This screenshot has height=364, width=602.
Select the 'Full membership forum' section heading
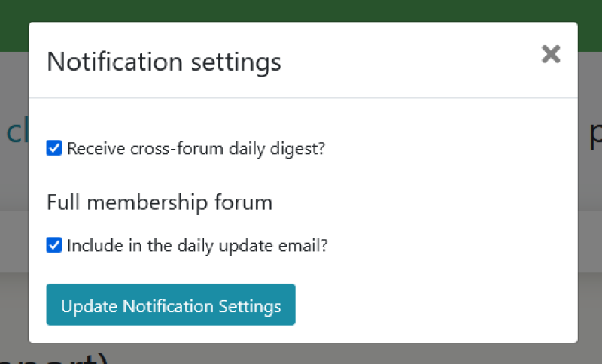click(x=160, y=202)
